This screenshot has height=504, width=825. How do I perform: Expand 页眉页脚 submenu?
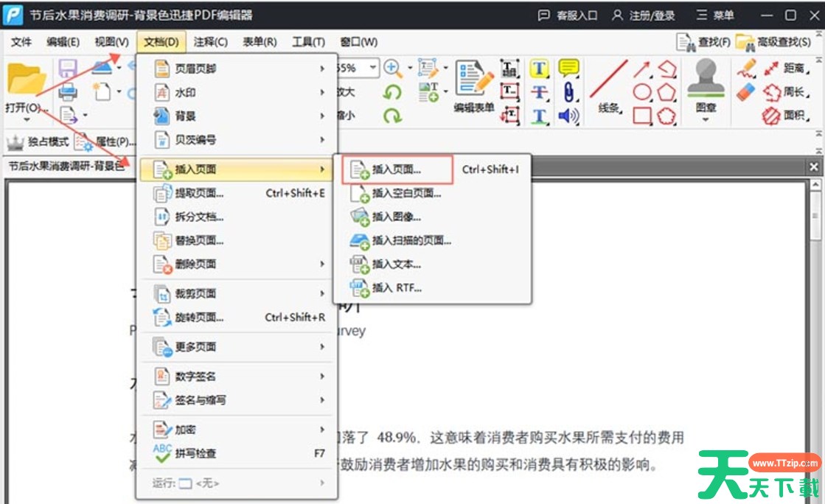(x=237, y=69)
